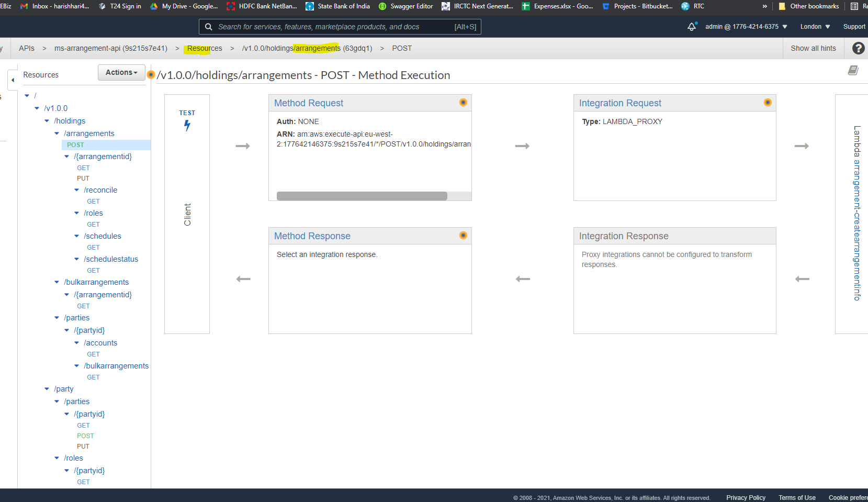Click the Method Request hint dot
The width and height of the screenshot is (868, 502).
tap(463, 103)
